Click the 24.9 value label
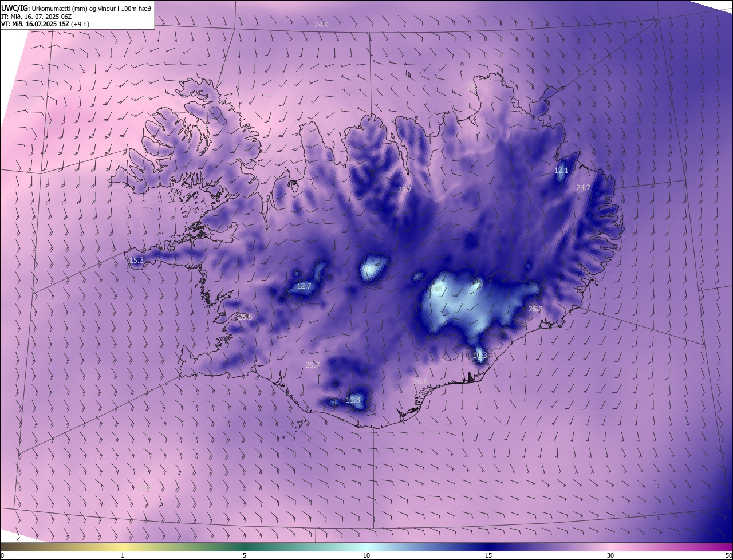This screenshot has width=733, height=560. tap(321, 25)
